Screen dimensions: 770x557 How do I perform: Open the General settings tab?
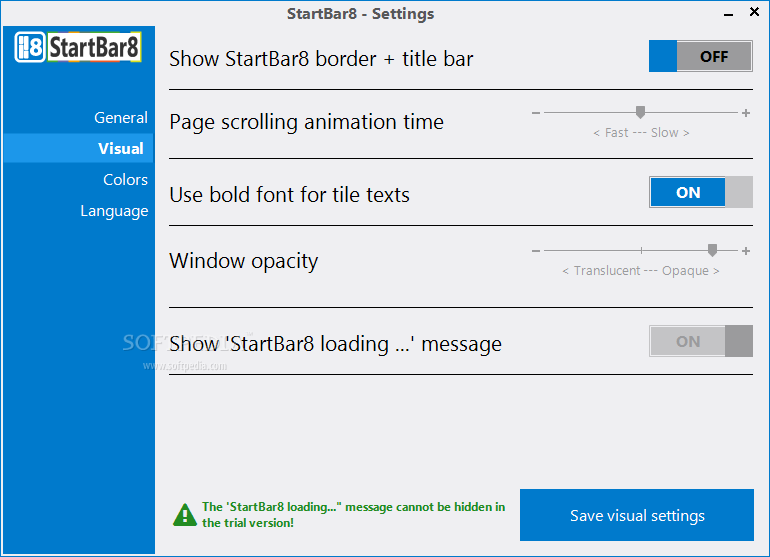pyautogui.click(x=121, y=118)
